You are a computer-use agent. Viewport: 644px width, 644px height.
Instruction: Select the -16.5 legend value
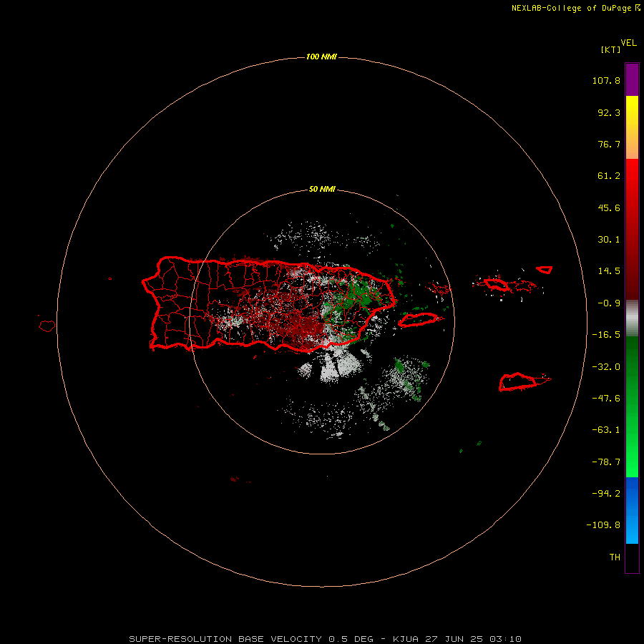pyautogui.click(x=606, y=335)
